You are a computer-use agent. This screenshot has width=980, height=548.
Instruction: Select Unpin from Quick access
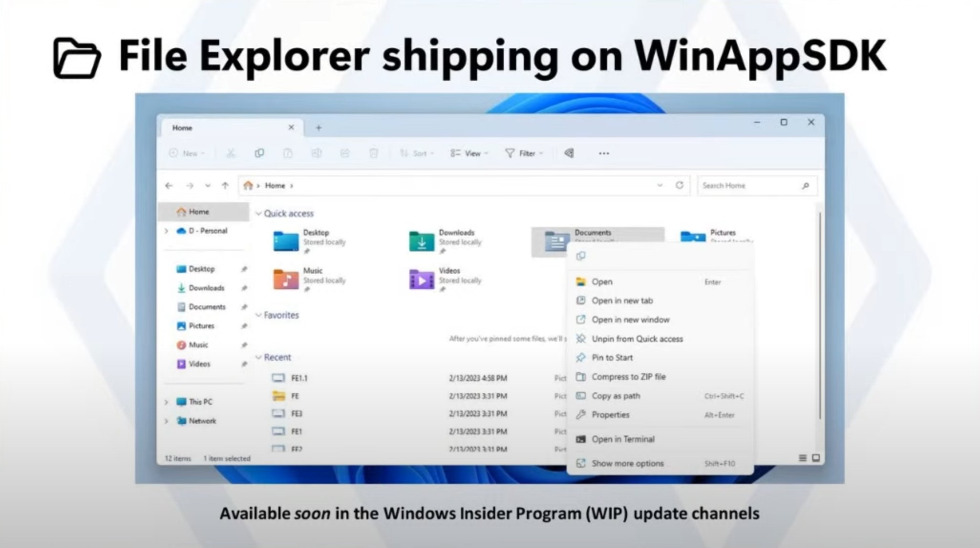tap(660, 339)
